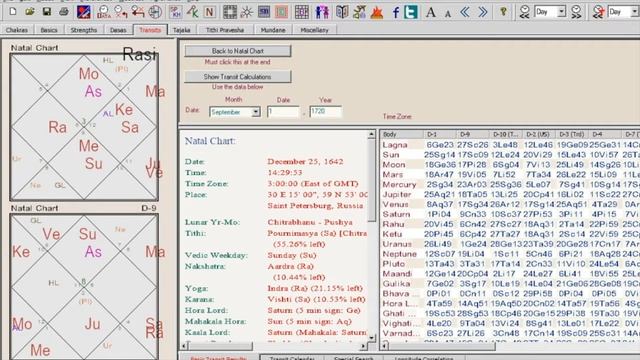Viewport: 640px width, 360px height.
Task: Click the Back to Natal Chart button
Action: pos(238,51)
